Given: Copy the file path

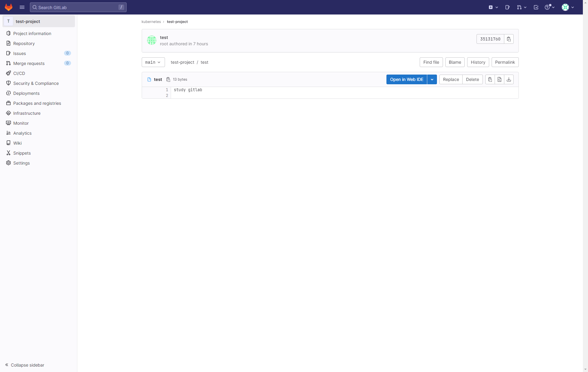Looking at the screenshot, I should (168, 79).
